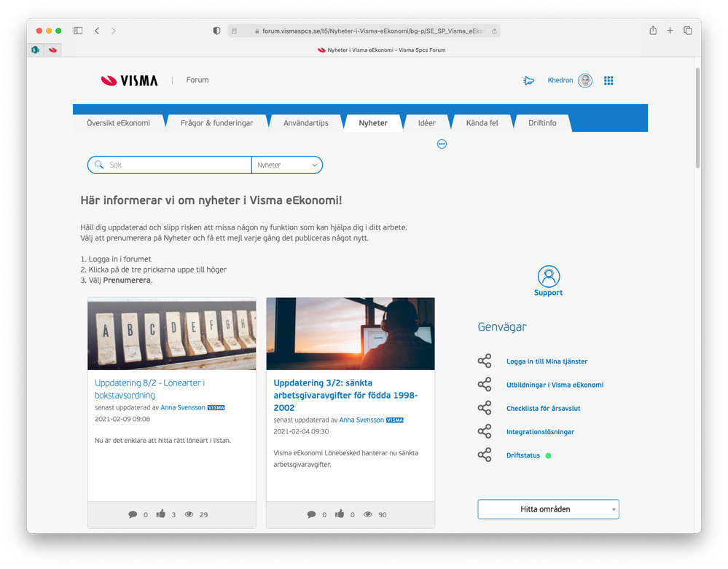Click the page reload icon
This screenshot has height=569, width=728.
click(x=495, y=31)
